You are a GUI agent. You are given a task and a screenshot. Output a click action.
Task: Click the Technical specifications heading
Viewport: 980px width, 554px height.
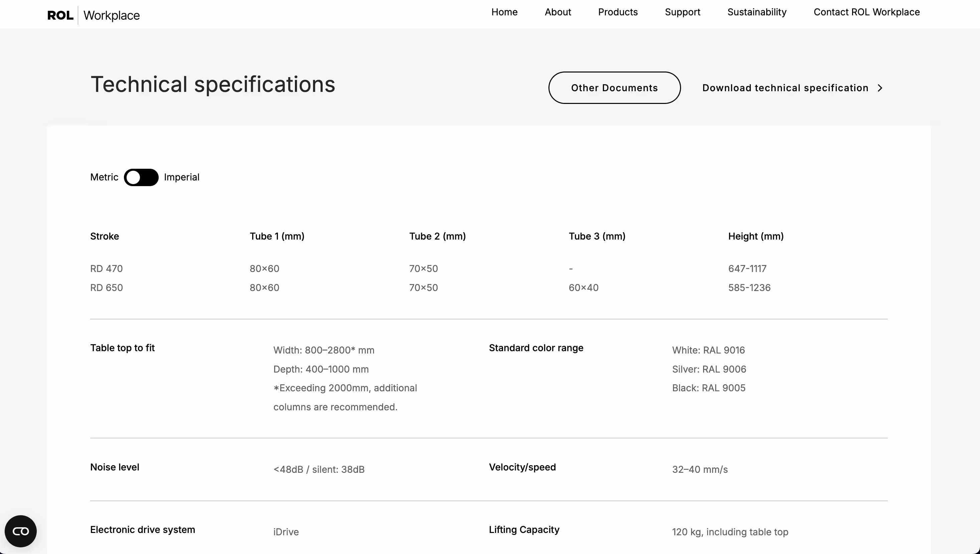213,85
